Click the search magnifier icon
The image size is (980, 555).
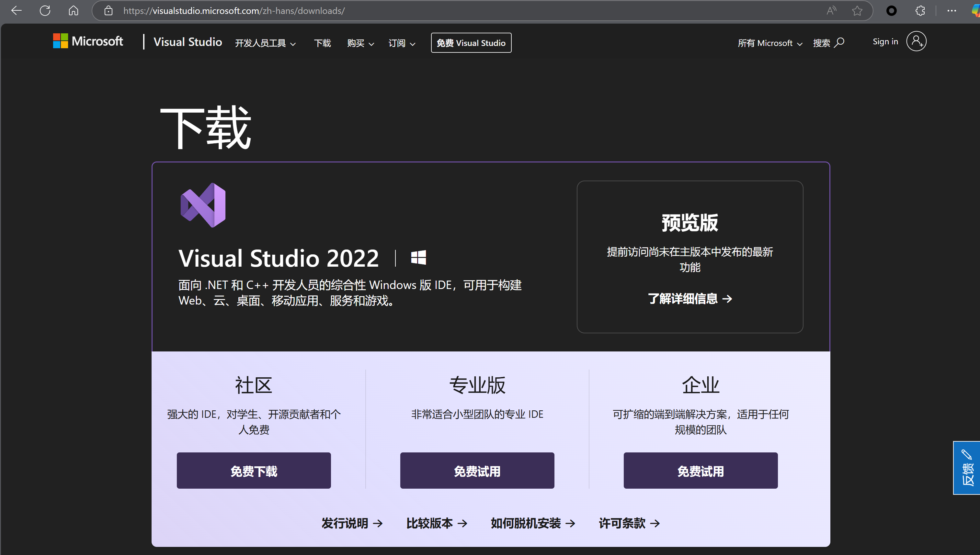839,42
